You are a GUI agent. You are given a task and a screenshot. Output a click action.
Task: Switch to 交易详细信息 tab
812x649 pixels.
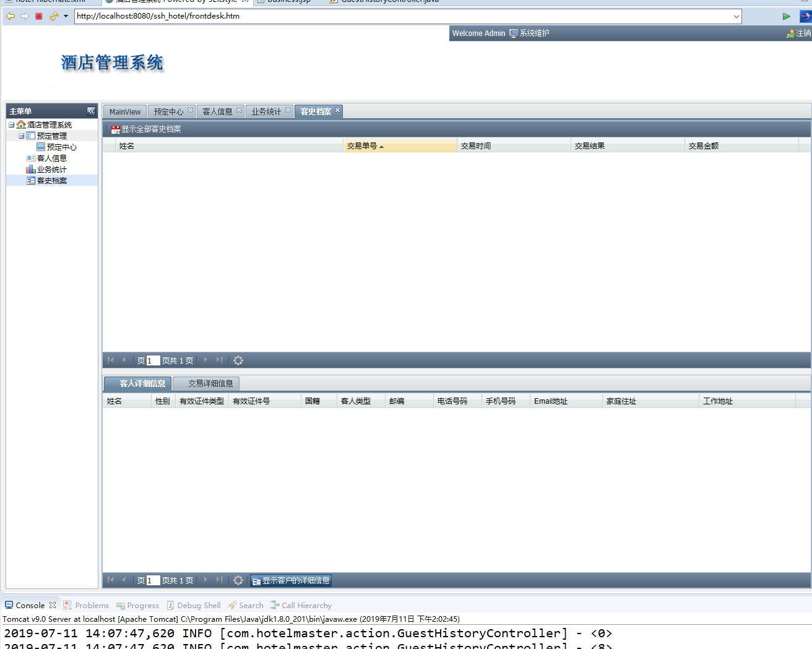(x=210, y=383)
